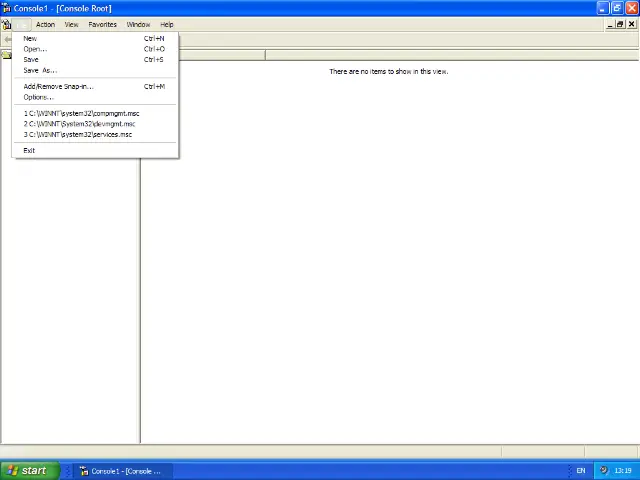Open recent file devmgmt.msc
The image size is (640, 480).
click(80, 124)
